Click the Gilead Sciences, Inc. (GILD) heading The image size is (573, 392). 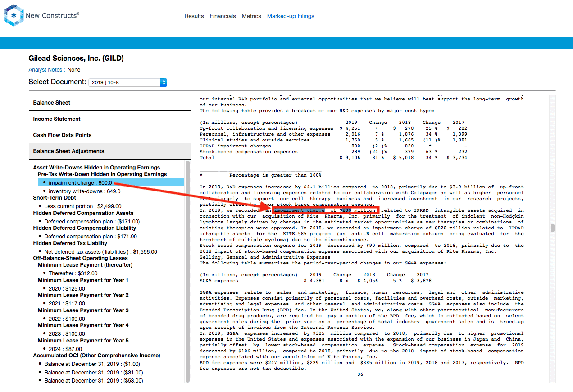pyautogui.click(x=76, y=59)
